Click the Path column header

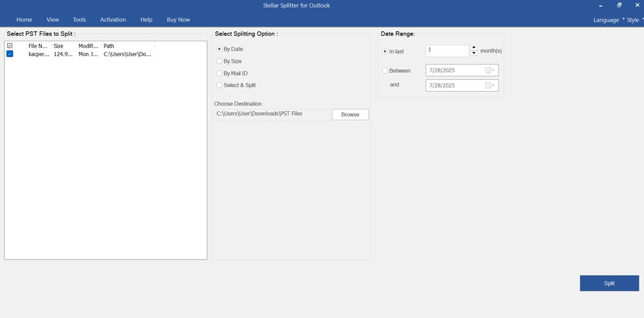(x=128, y=46)
